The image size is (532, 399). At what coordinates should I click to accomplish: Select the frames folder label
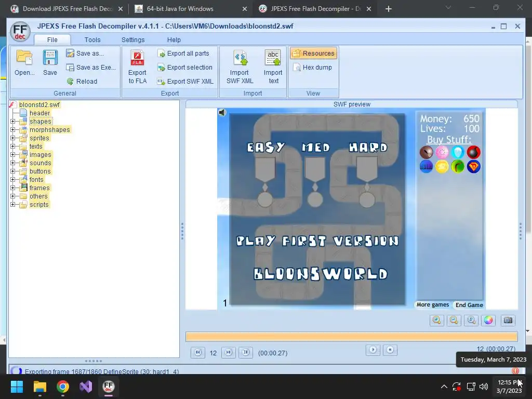tap(39, 188)
